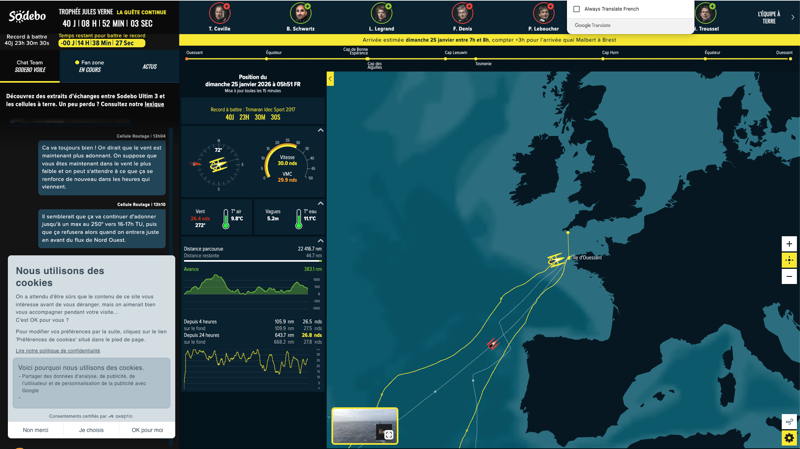Click the onboard video thumbnail

[x=364, y=426]
